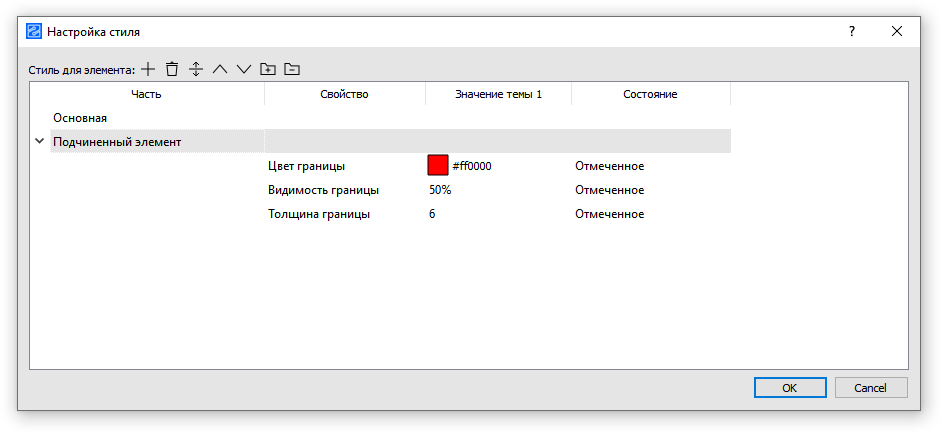Click the vertical double-arrow icon in the toolbar
The height and width of the screenshot is (433, 942).
point(196,69)
